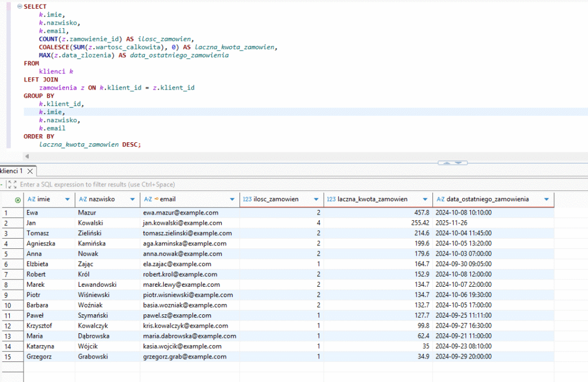Collapse the SELECT statement fold marker

(x=19, y=6)
